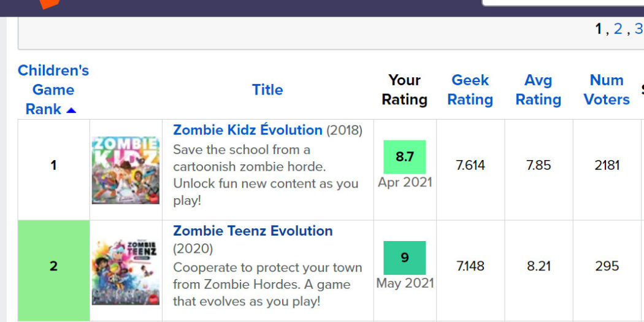
Task: Click the Your Rating column header
Action: (404, 90)
